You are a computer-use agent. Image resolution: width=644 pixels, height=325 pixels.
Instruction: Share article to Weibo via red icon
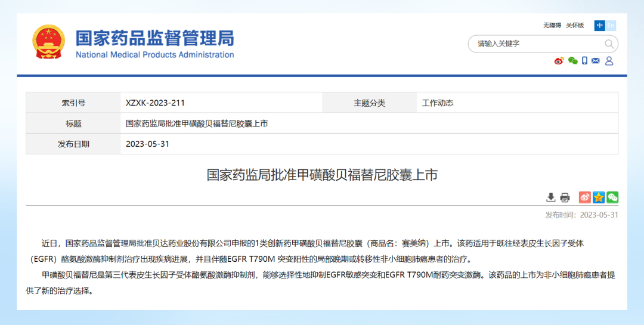(x=584, y=197)
